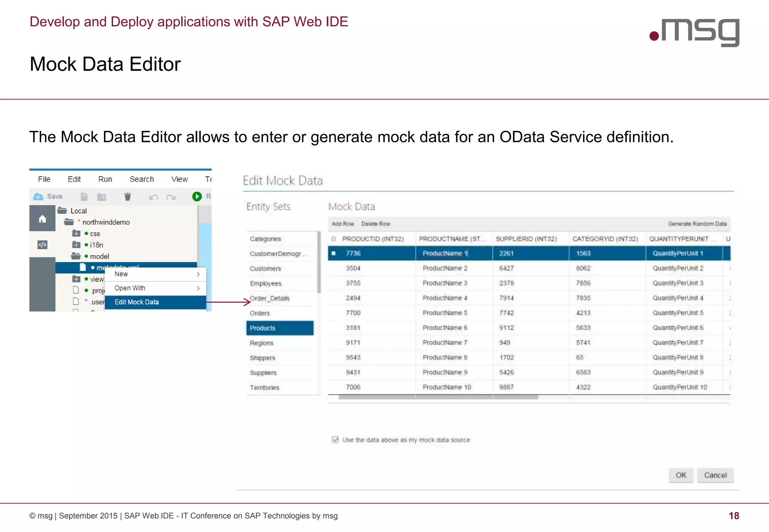Toggle Use the data above checkbox
The width and height of the screenshot is (769, 532).
335,440
